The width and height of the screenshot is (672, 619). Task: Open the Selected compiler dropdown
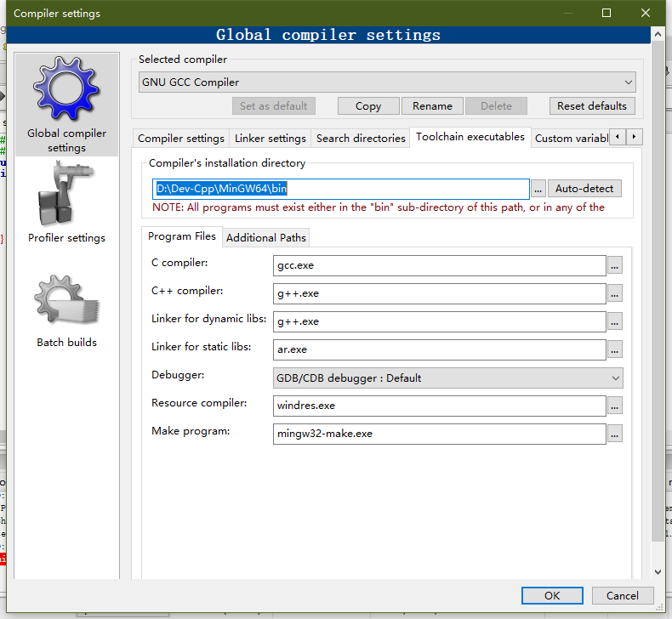[x=387, y=82]
